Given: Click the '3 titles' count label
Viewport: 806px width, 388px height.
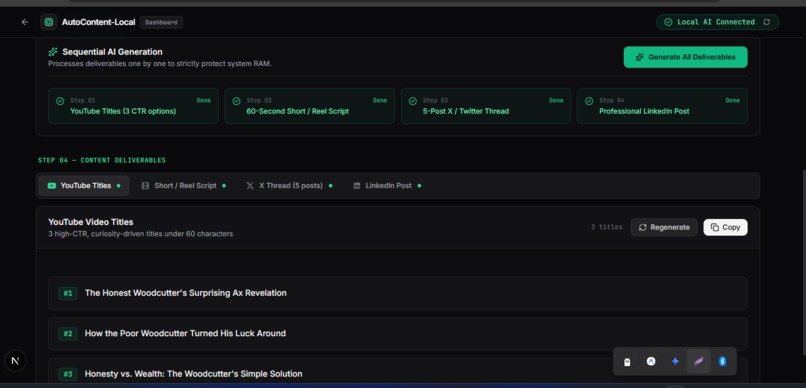Looking at the screenshot, I should coord(607,227).
